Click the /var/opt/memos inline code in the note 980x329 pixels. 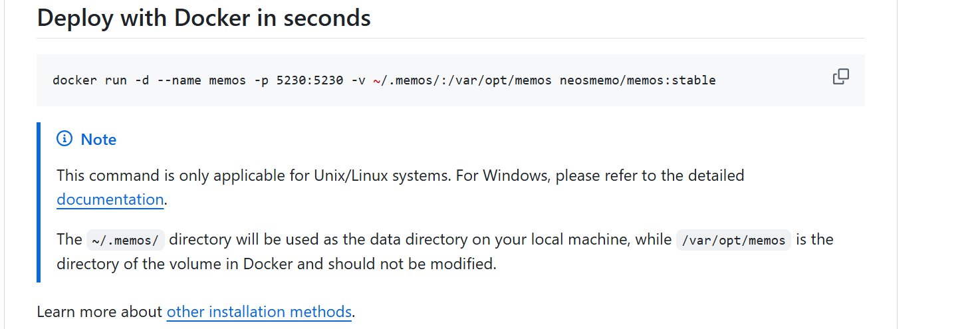(x=733, y=240)
